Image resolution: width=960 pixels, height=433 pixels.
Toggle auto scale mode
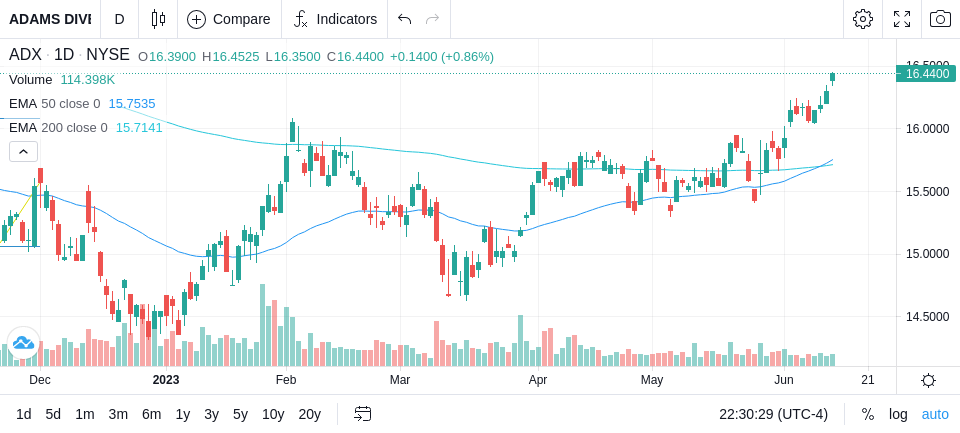coord(935,415)
